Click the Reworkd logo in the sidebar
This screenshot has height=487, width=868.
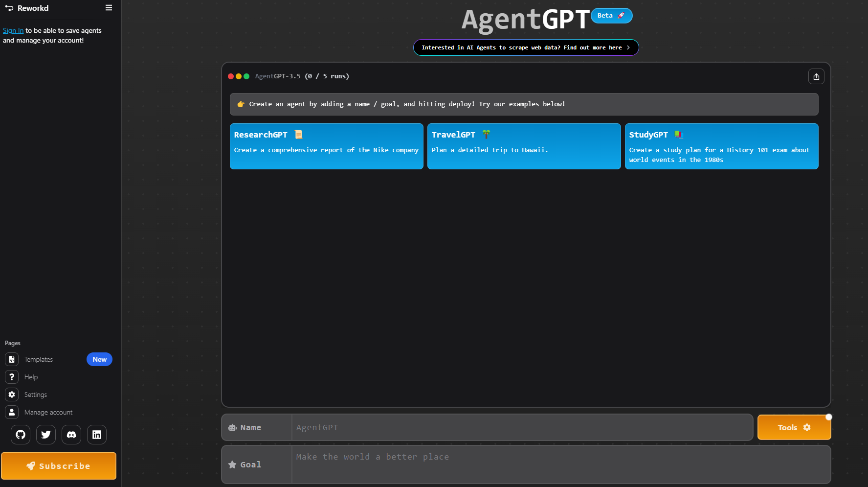pyautogui.click(x=27, y=8)
